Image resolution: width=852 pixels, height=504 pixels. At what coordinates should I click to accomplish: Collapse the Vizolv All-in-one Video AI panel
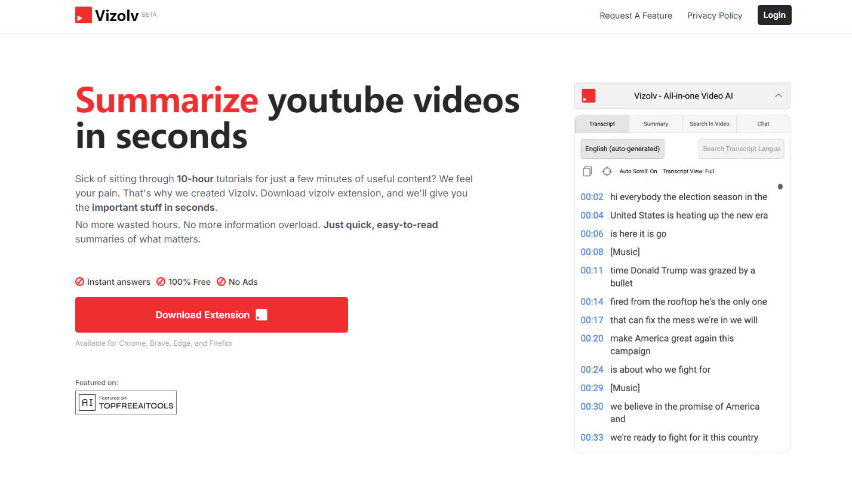coord(778,96)
